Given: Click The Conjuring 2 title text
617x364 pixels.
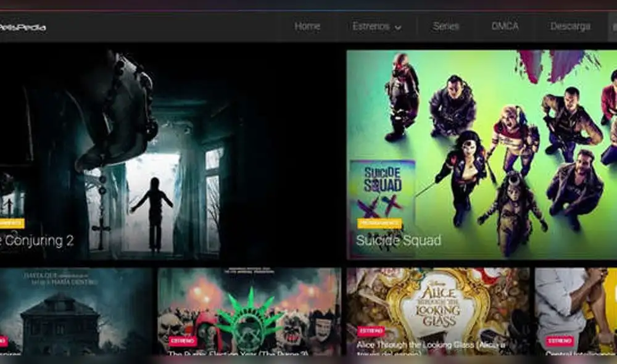Looking at the screenshot, I should (x=37, y=241).
